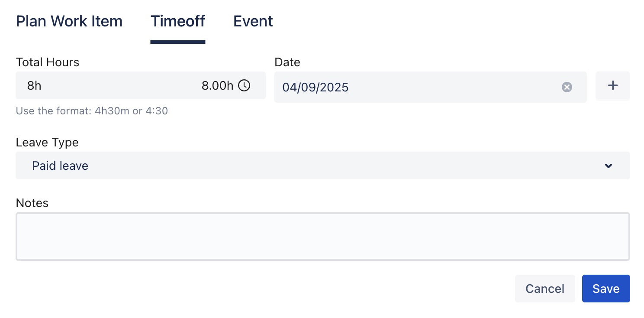Add another date with the plus button
This screenshot has height=318, width=644.
pyautogui.click(x=612, y=86)
